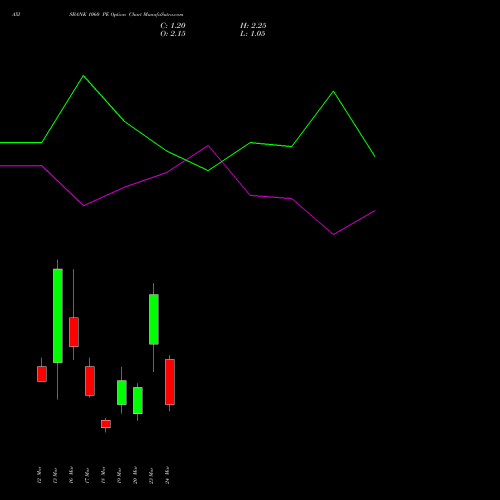Click the high value 'H: 2.25'
The height and width of the screenshot is (500, 500).
click(x=253, y=26)
